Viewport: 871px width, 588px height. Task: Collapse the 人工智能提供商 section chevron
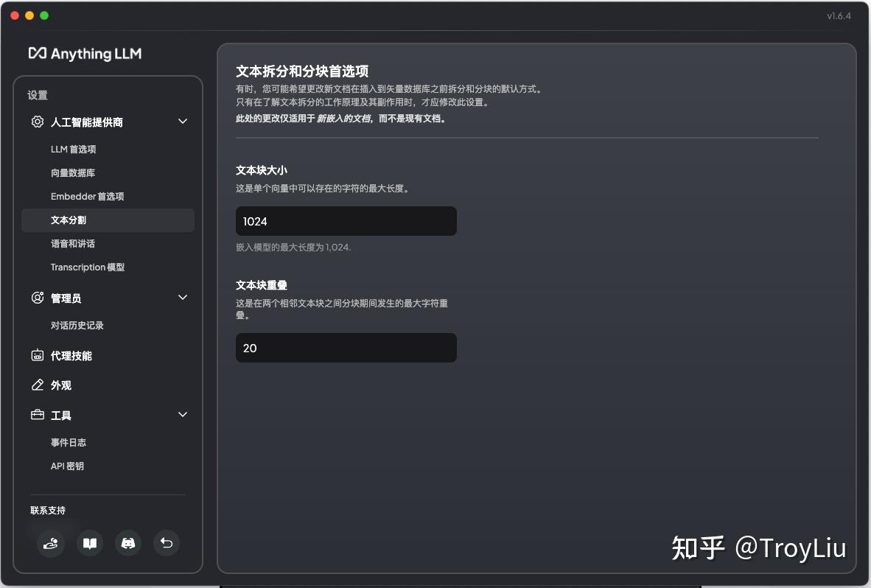point(182,121)
